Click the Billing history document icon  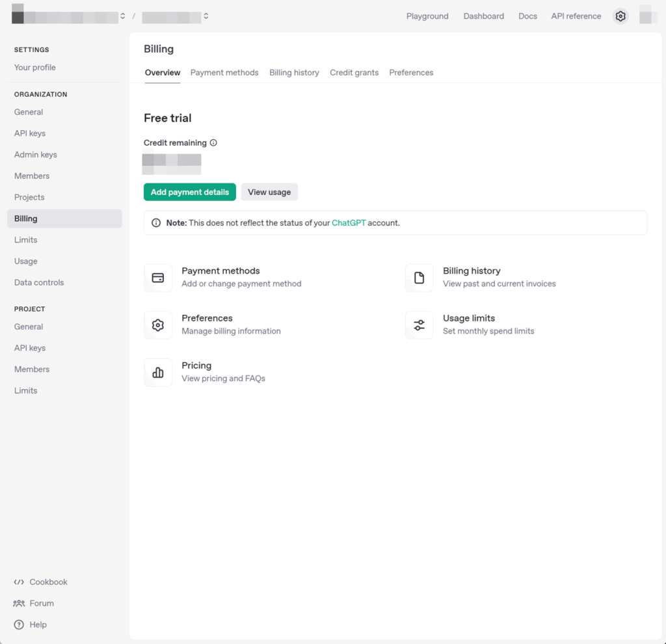pos(419,277)
